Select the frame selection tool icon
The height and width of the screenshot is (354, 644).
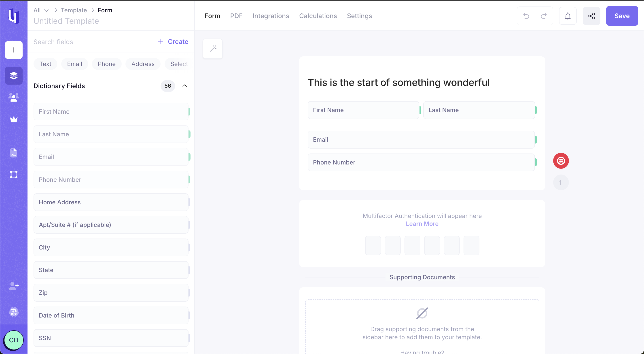13,174
